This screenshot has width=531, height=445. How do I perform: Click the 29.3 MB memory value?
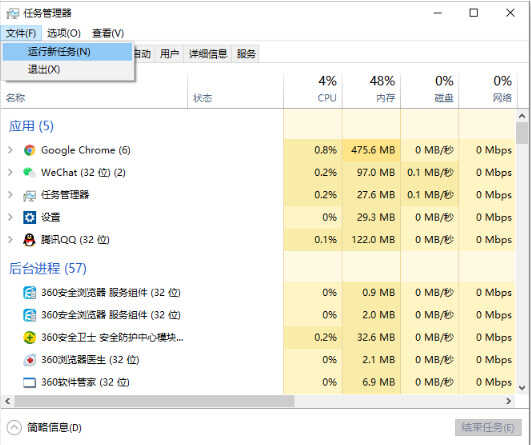[376, 217]
